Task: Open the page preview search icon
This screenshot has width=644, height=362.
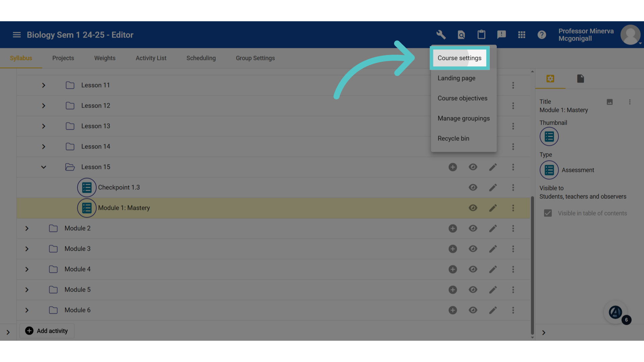Action: coord(461,35)
